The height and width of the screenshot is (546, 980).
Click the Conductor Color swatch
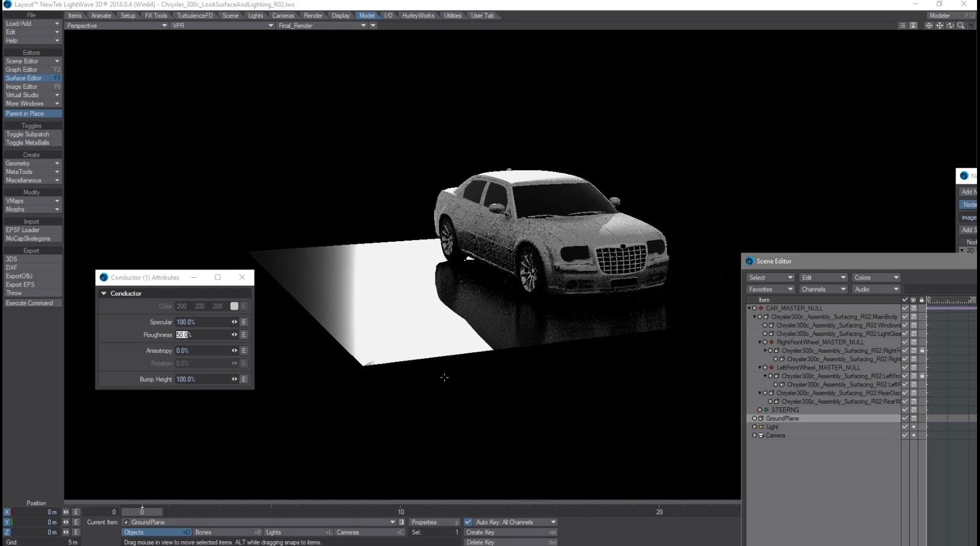click(234, 306)
